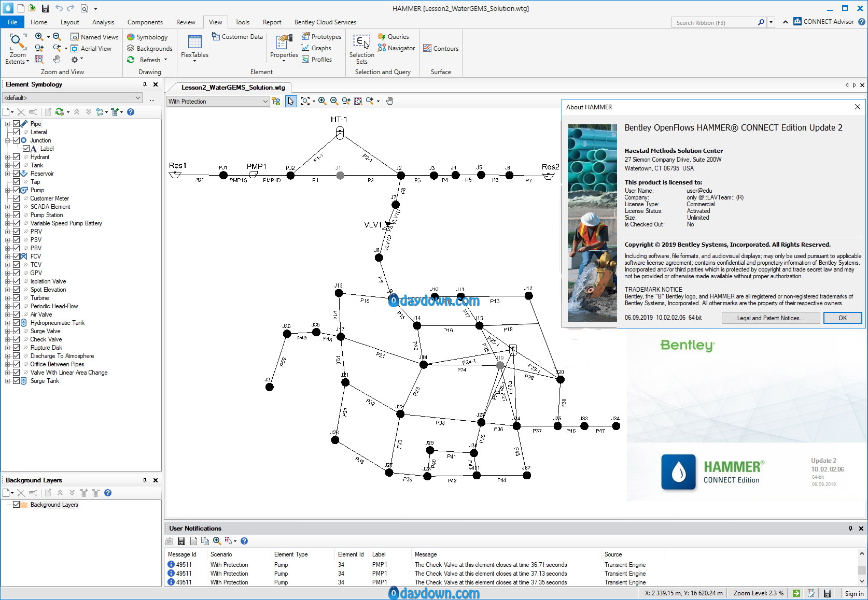
Task: Click Save icon in User Notifications toolbar
Action: pyautogui.click(x=181, y=541)
